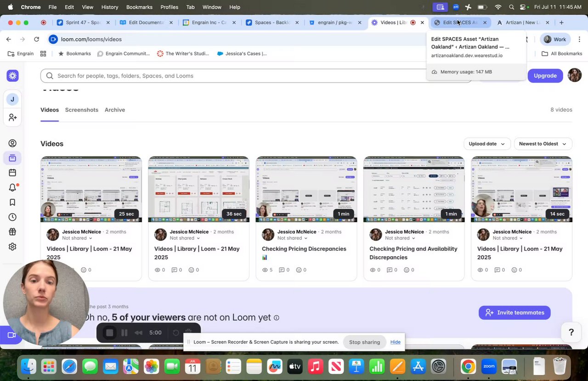Image resolution: width=588 pixels, height=381 pixels.
Task: Click the Hide link in the sharing bar
Action: click(396, 342)
